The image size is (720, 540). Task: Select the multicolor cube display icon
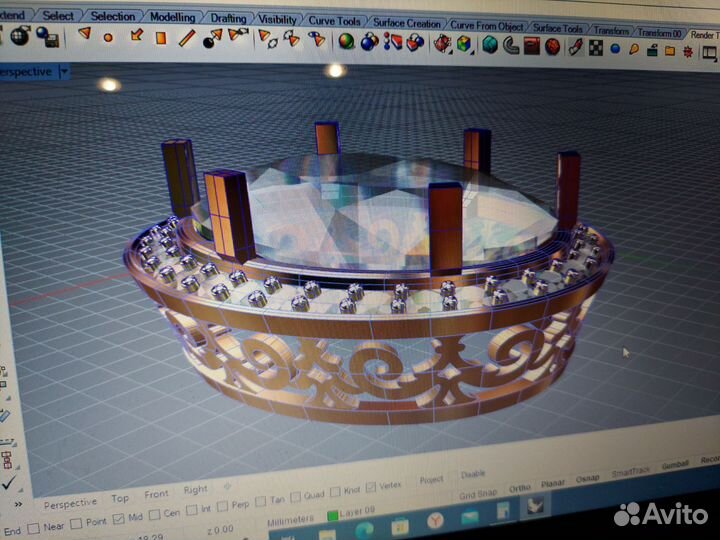[464, 45]
